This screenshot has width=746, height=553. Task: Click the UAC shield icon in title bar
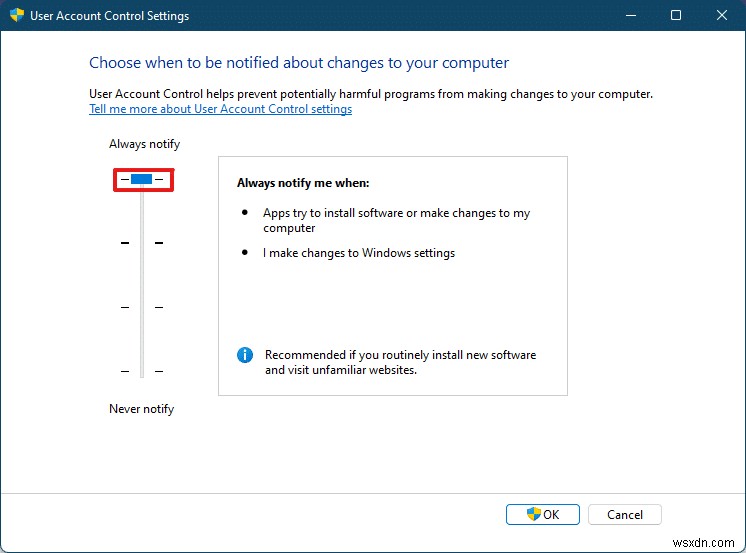[x=17, y=15]
